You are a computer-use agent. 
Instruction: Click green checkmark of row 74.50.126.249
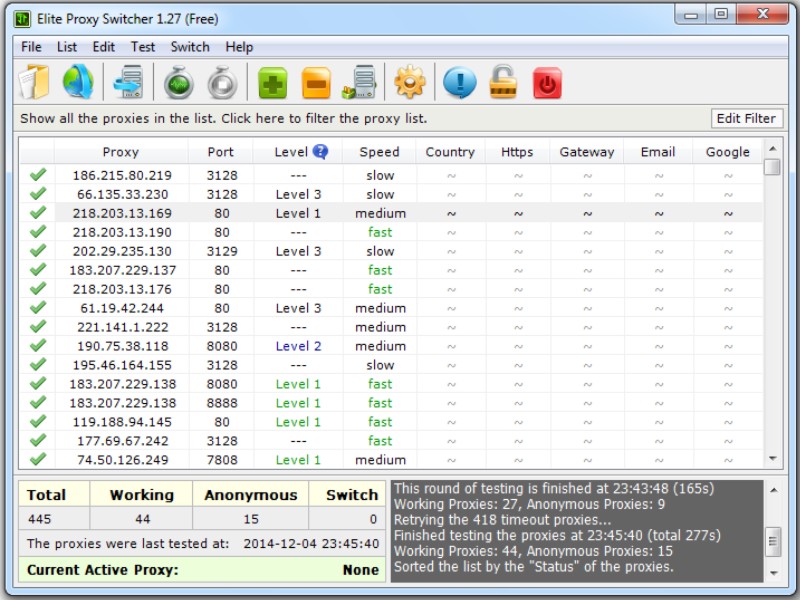38,459
